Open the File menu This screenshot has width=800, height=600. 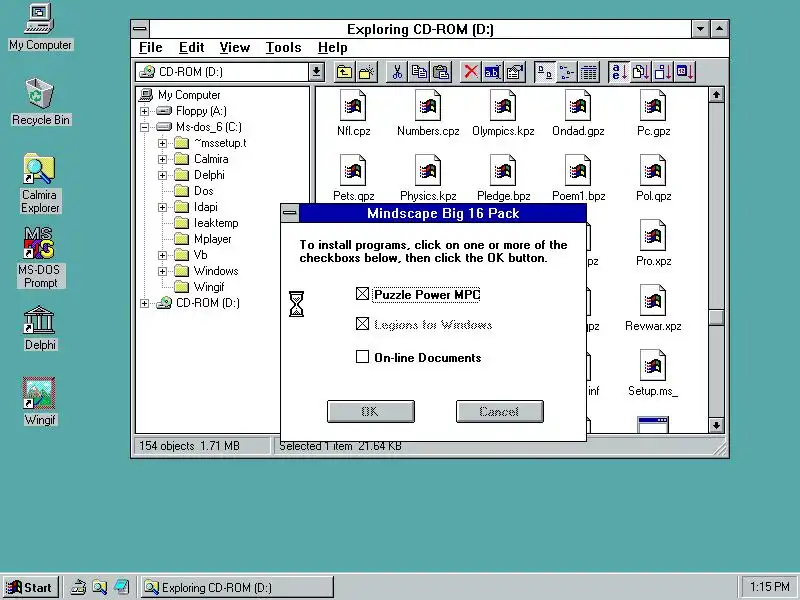(x=151, y=47)
